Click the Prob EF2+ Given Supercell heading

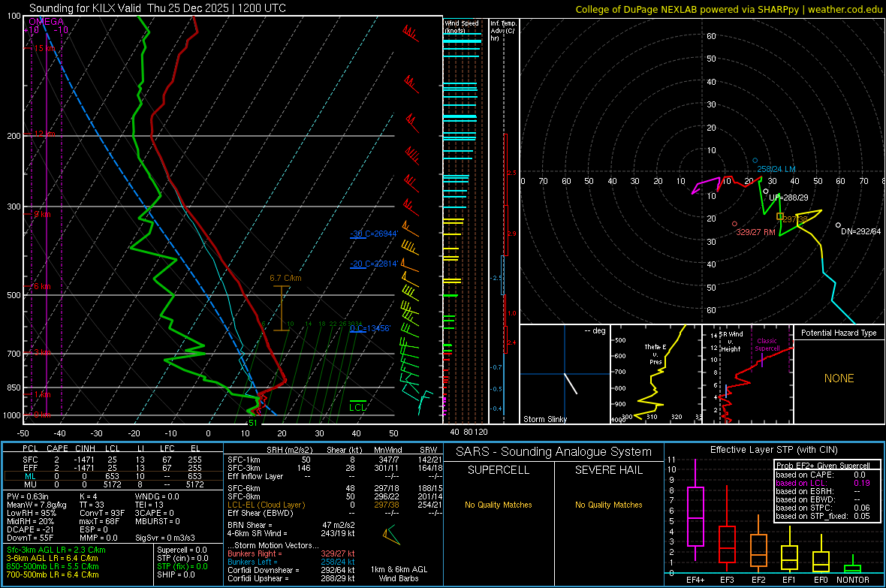tap(823, 466)
